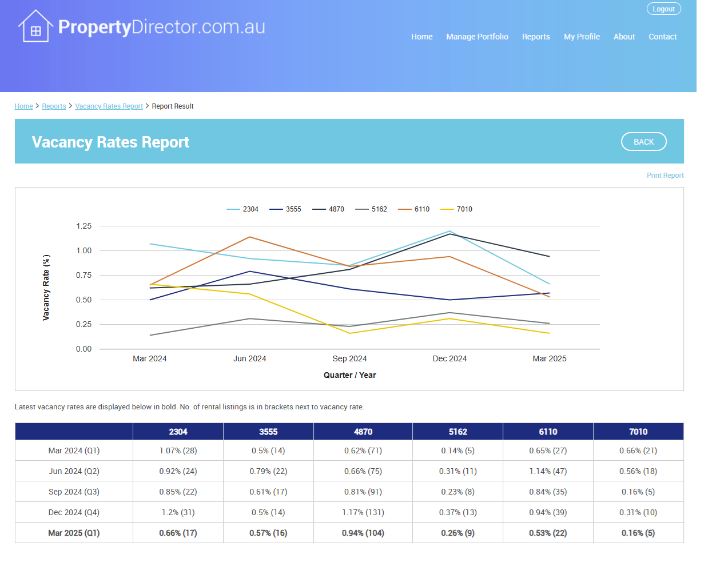
Task: Follow the Reports breadcrumb link
Action: pyautogui.click(x=54, y=106)
